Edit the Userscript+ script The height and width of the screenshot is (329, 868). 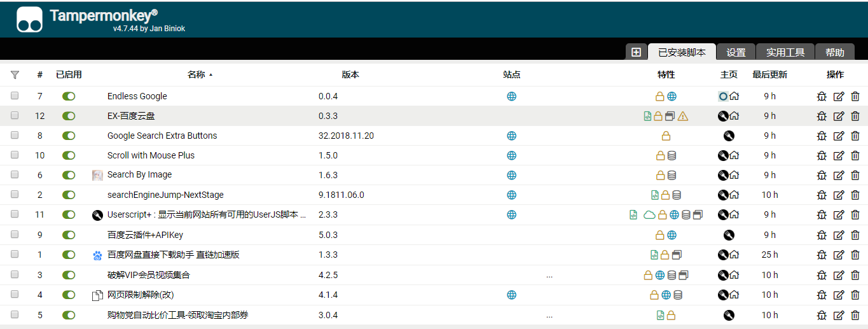(x=838, y=215)
